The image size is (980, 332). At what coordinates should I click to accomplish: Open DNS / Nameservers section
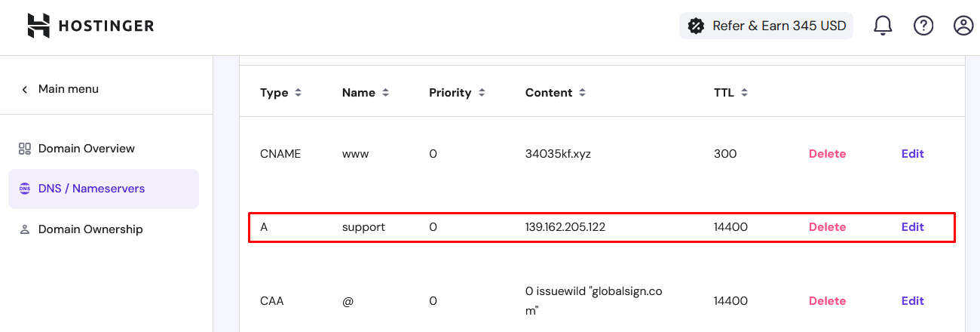coord(91,189)
